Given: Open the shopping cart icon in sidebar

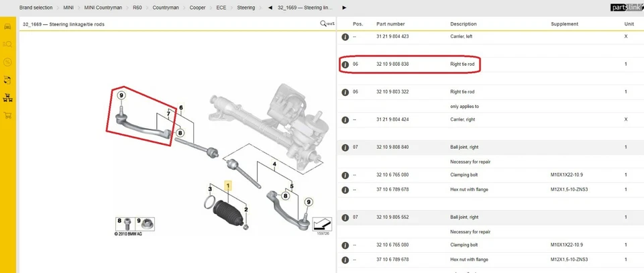Looking at the screenshot, I should tap(7, 115).
